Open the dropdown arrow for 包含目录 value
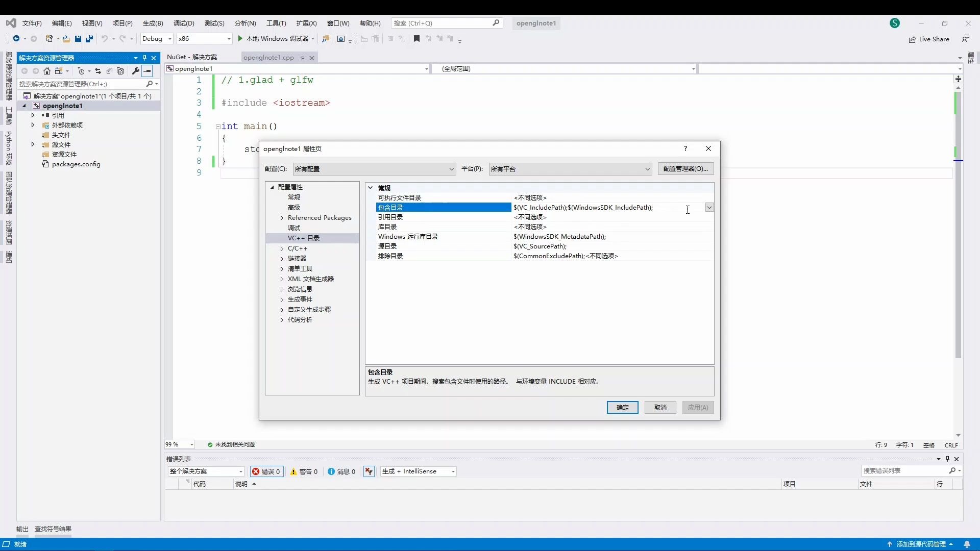This screenshot has width=980, height=551. [x=709, y=207]
